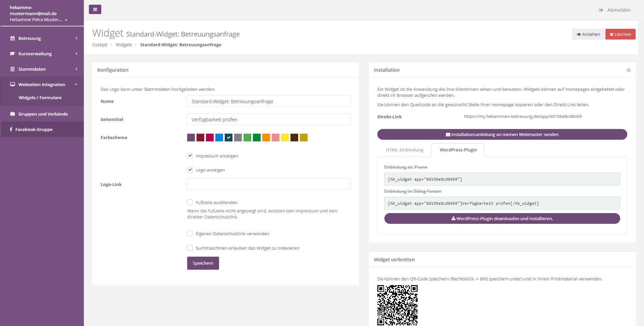Expand the Betreuung sidebar menu chevron
The width and height of the screenshot is (644, 326).
click(76, 38)
